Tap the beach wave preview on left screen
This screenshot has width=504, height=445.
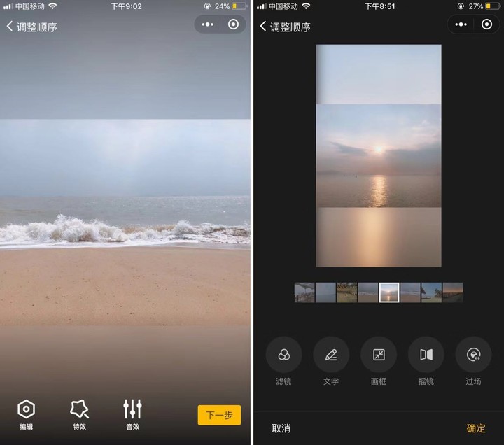tap(125, 222)
